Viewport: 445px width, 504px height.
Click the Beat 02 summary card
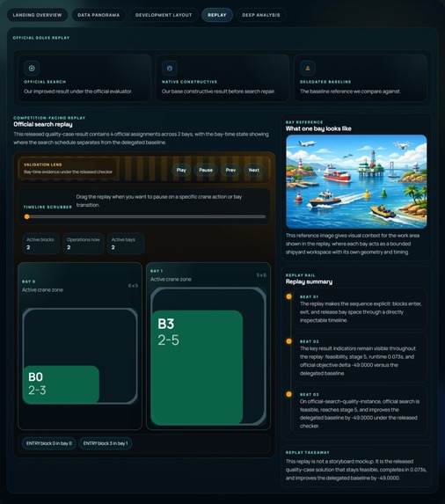(361, 357)
